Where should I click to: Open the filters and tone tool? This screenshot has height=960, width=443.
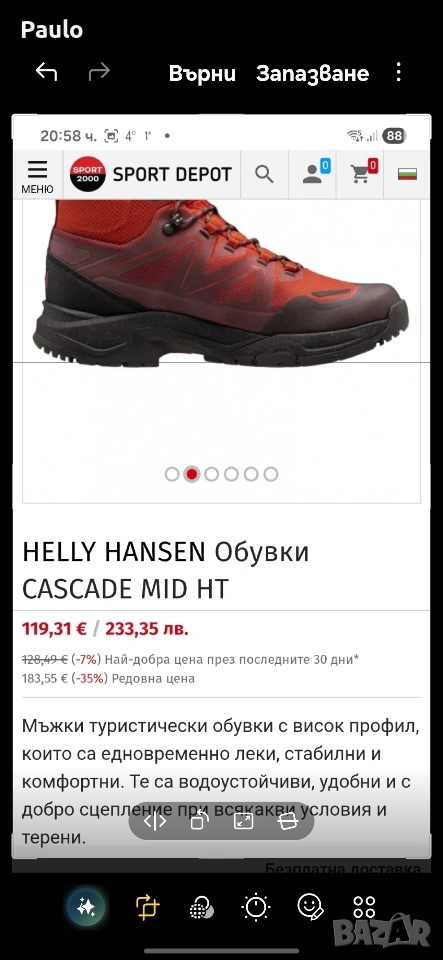202,907
